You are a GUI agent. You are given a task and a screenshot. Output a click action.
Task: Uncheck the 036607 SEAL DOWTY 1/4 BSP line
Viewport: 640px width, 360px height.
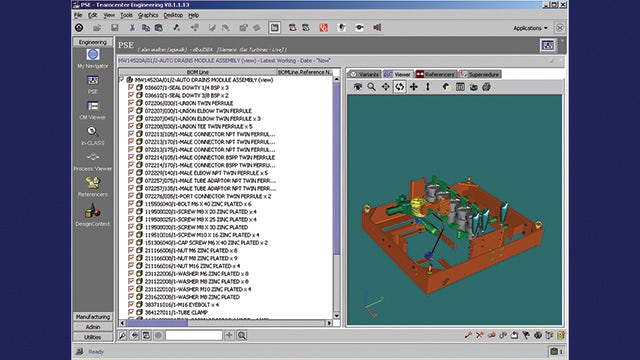(131, 87)
